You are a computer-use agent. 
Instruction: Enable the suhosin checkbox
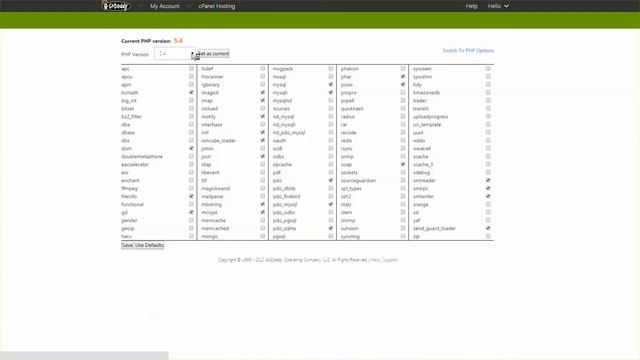click(x=403, y=228)
